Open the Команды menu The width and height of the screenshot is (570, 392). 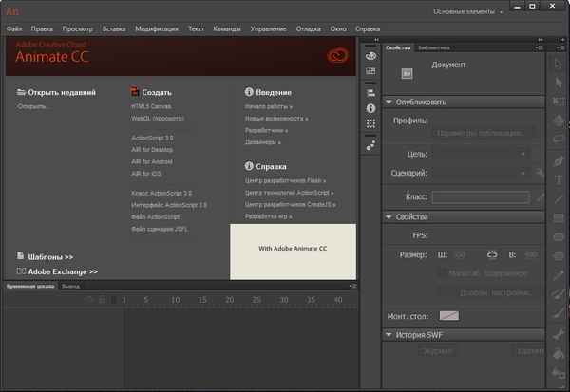pos(227,28)
